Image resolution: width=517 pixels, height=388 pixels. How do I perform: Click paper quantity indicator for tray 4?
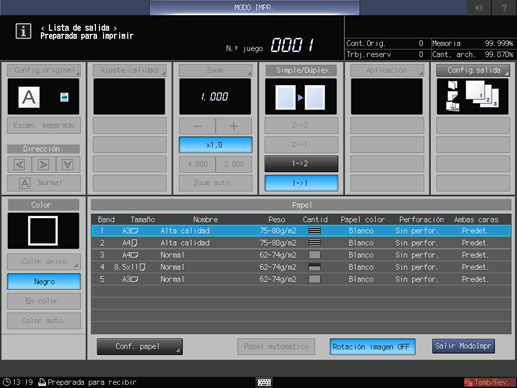pyautogui.click(x=314, y=267)
